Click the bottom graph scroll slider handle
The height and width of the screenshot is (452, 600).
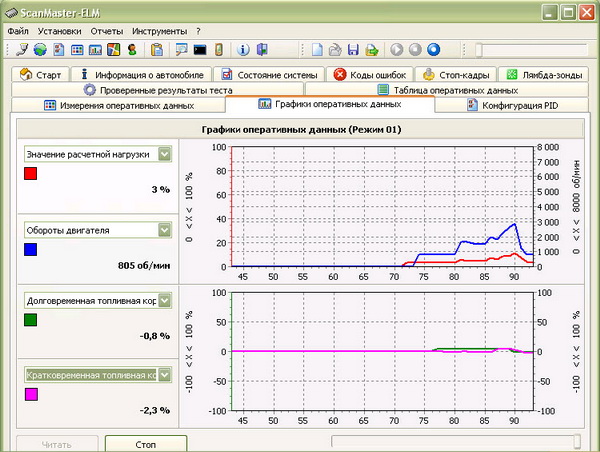tap(577, 442)
